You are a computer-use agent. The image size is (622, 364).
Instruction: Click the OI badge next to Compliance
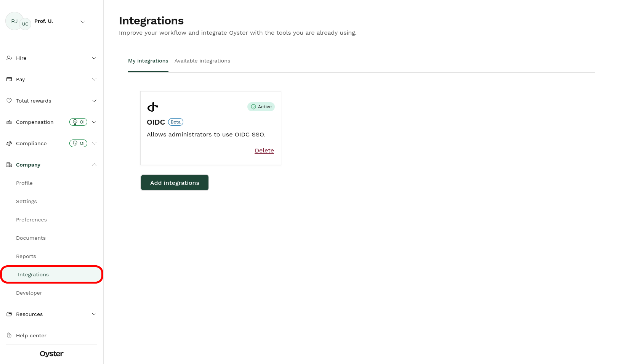(79, 143)
